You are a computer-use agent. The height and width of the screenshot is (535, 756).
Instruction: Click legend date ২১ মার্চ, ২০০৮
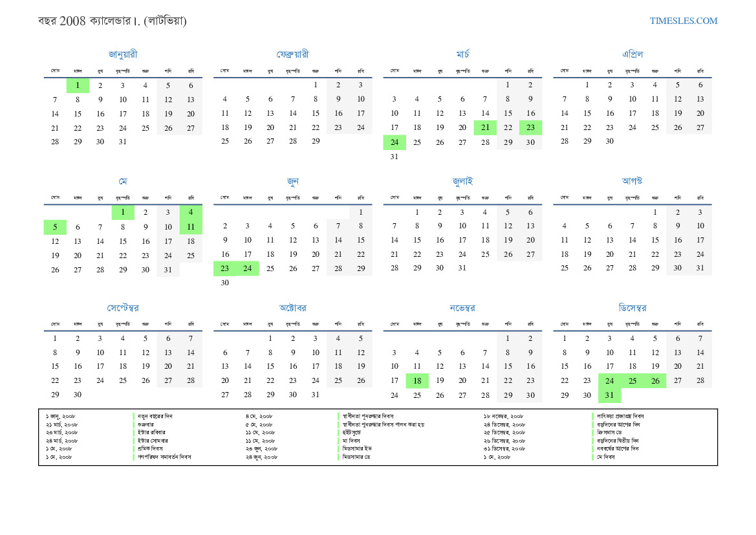coord(61,424)
